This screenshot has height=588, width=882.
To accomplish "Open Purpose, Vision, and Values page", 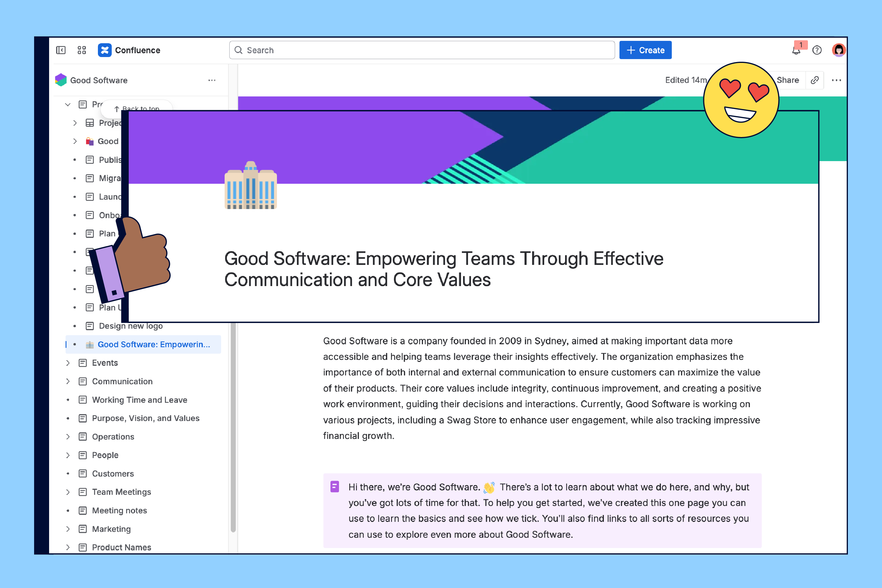I will (x=146, y=418).
